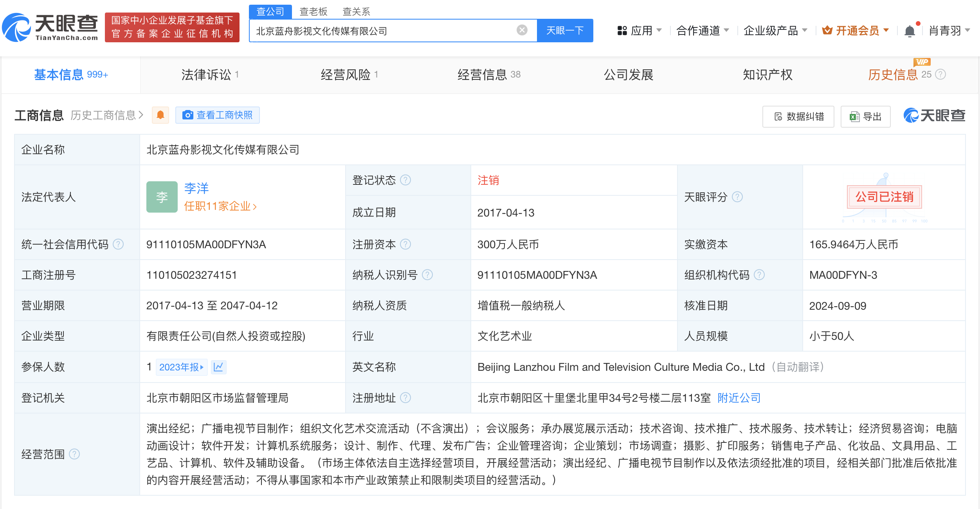Clear the search box with the X icon
Viewport: 980px width, 509px height.
[522, 30]
